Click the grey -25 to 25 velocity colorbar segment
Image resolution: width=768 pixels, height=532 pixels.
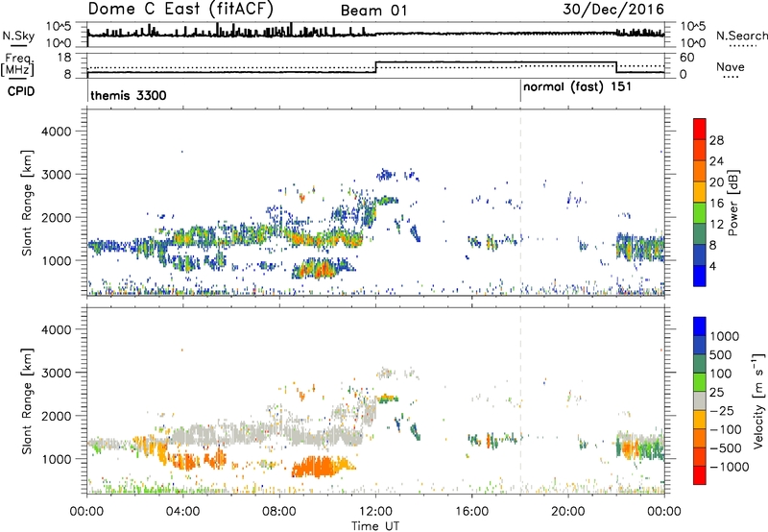click(700, 401)
